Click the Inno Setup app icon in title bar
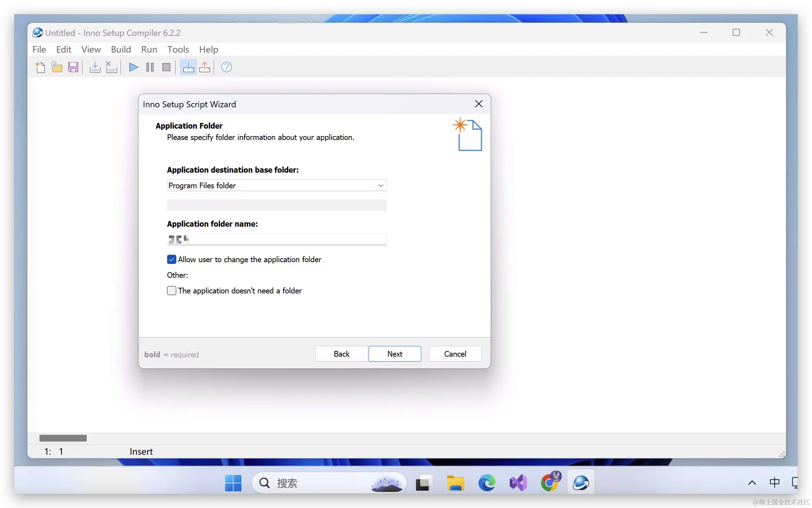The width and height of the screenshot is (812, 508). click(38, 33)
